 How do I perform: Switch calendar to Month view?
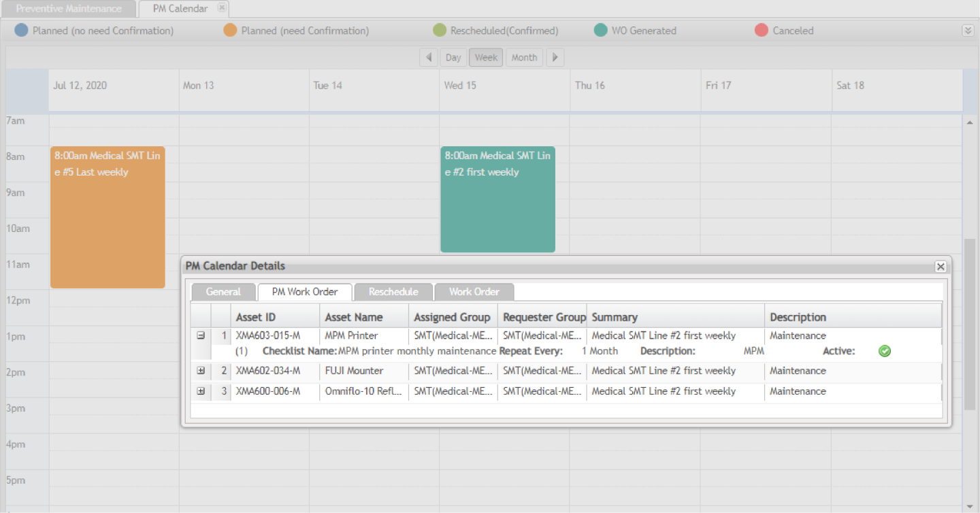click(524, 58)
